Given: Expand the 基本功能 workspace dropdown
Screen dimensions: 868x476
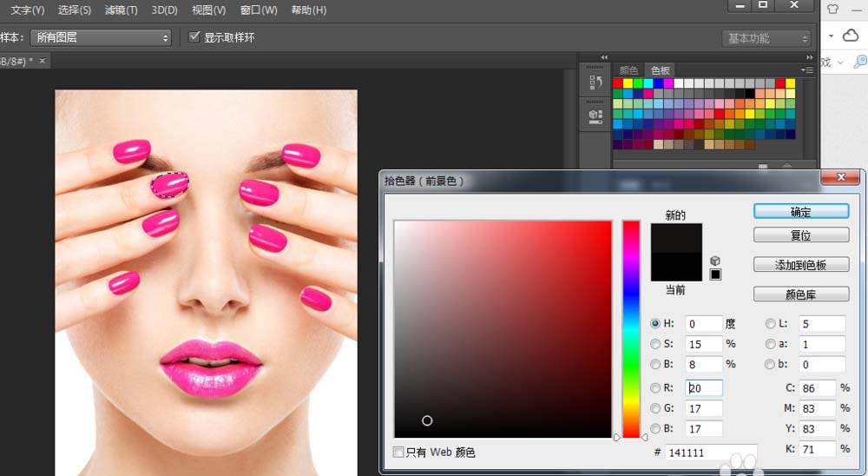Looking at the screenshot, I should coord(766,38).
